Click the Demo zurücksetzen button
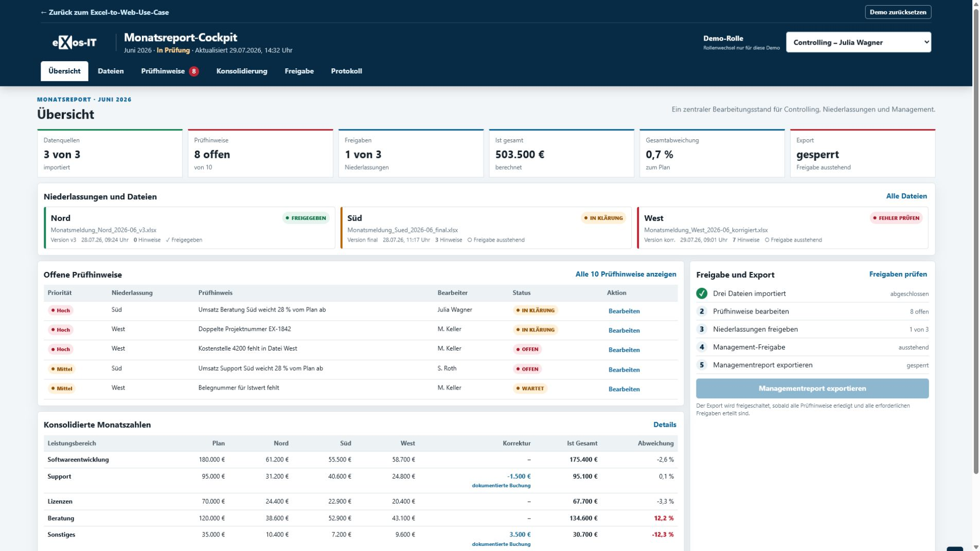 [898, 12]
